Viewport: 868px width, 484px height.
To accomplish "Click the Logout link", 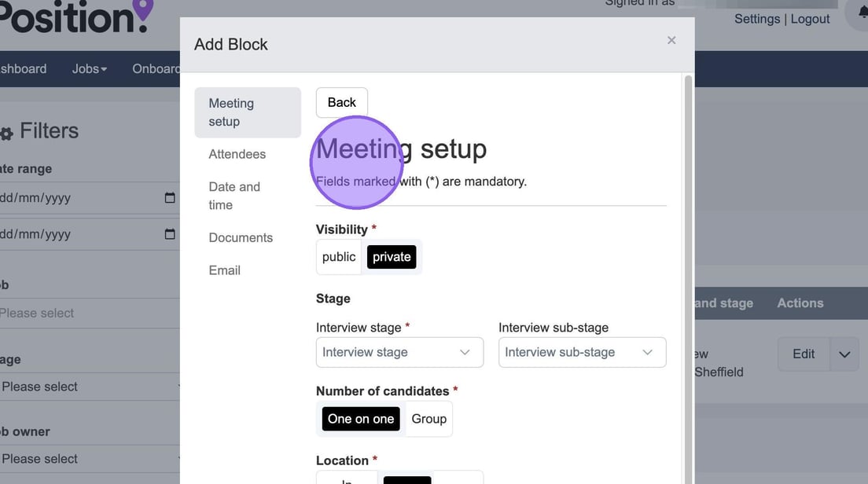I will (x=810, y=19).
